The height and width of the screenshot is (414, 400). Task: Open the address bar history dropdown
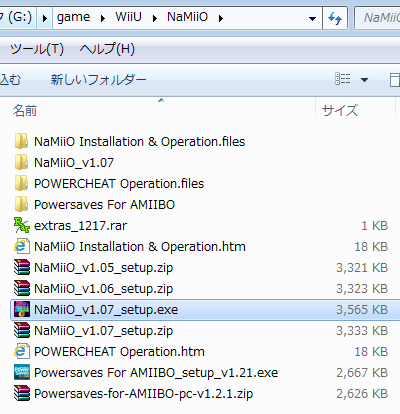click(312, 19)
